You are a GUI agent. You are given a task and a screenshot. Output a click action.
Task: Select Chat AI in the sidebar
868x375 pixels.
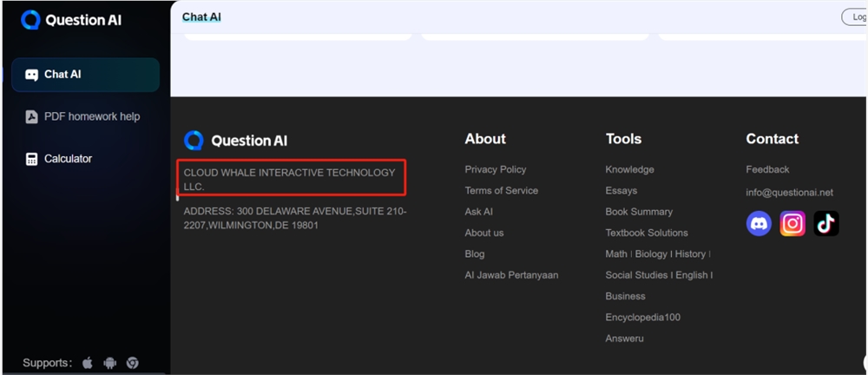coord(85,75)
